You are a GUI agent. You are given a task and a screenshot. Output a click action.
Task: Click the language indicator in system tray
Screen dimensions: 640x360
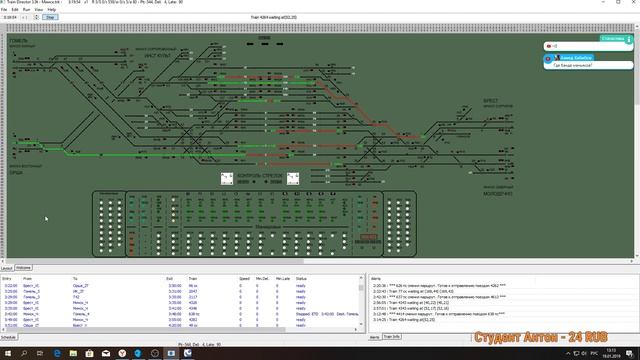594,353
